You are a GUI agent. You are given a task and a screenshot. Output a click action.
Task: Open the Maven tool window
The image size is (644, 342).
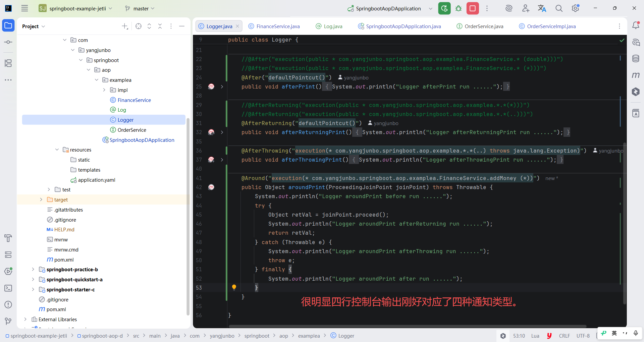tap(636, 75)
